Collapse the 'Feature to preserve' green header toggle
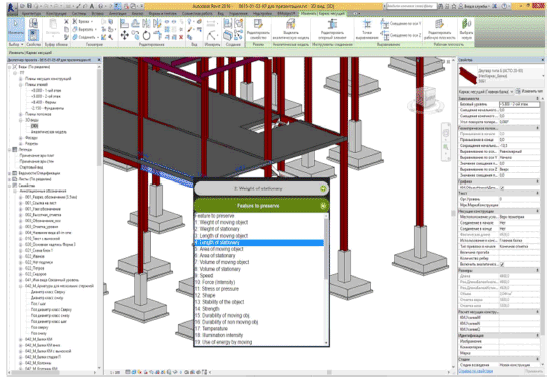The height and width of the screenshot is (380, 549). click(x=324, y=206)
